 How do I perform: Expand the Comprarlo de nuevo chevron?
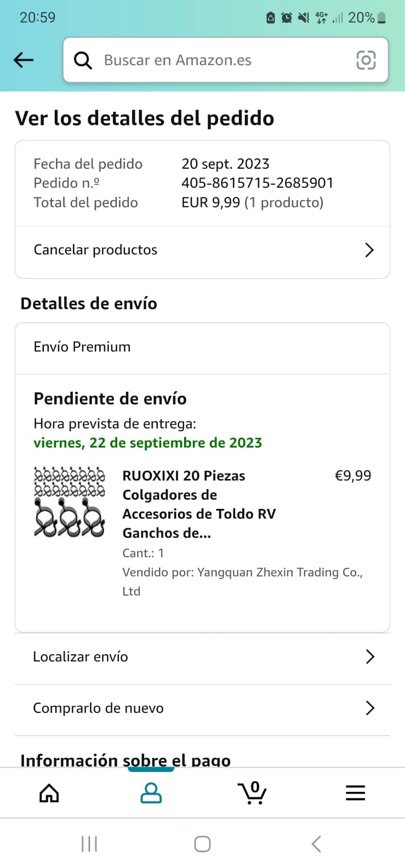point(370,708)
